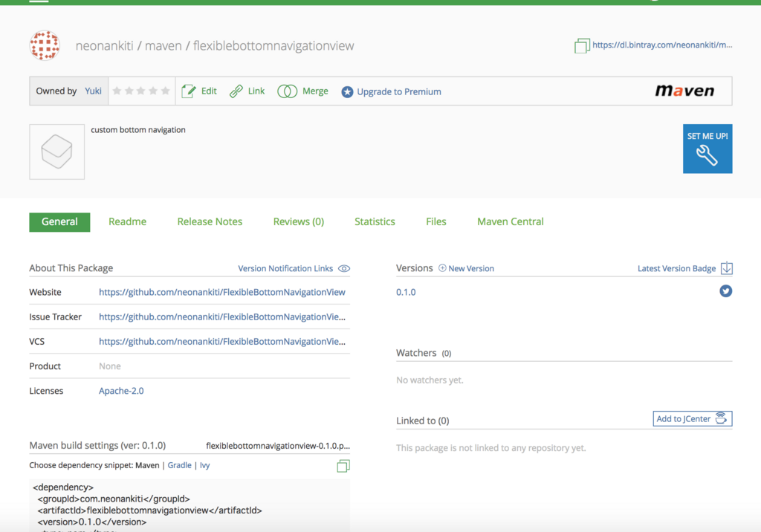Click the Watchers (0) heading

click(x=423, y=353)
